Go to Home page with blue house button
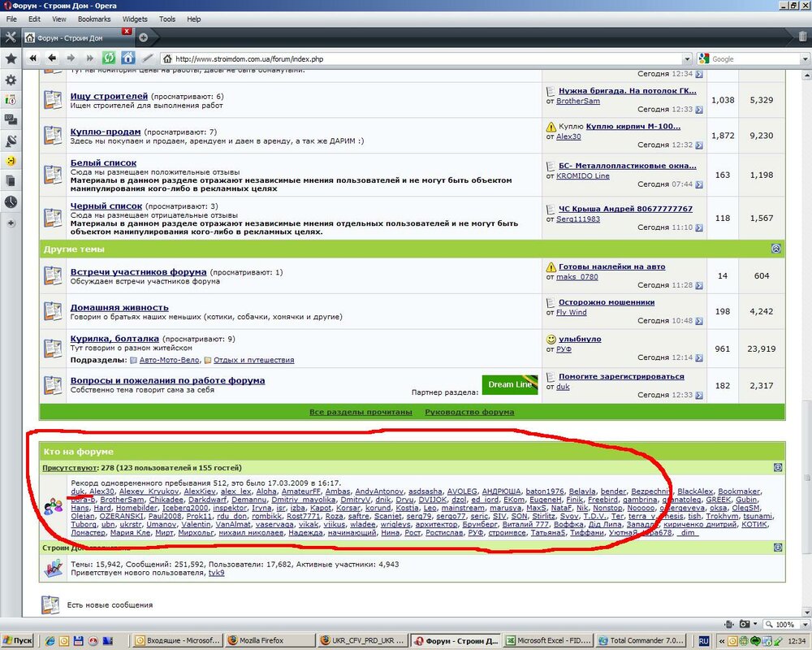The image size is (812, 650). click(128, 58)
